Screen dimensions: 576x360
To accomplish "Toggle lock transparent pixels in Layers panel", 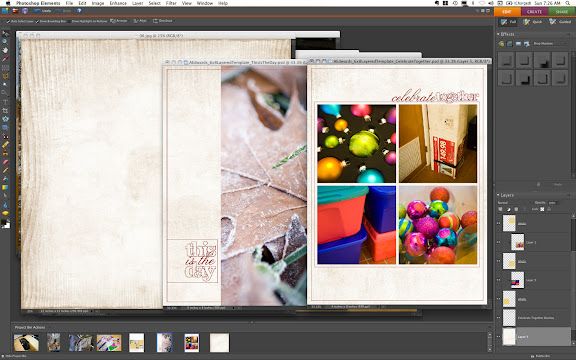I will 542,209.
